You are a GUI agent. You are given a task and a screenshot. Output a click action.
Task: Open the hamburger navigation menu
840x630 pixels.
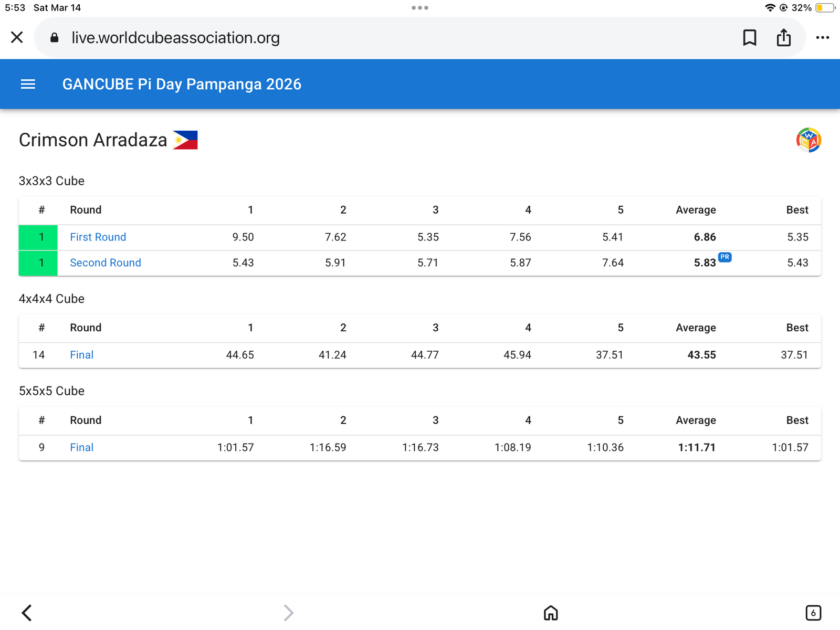point(28,84)
